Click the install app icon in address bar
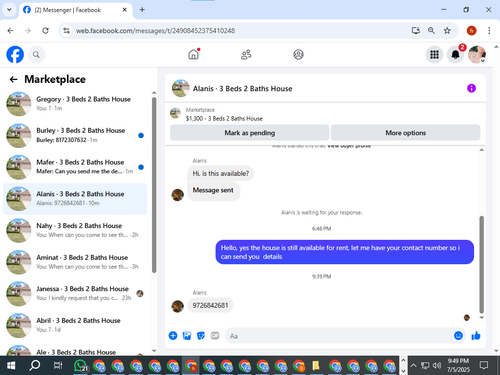 click(415, 31)
